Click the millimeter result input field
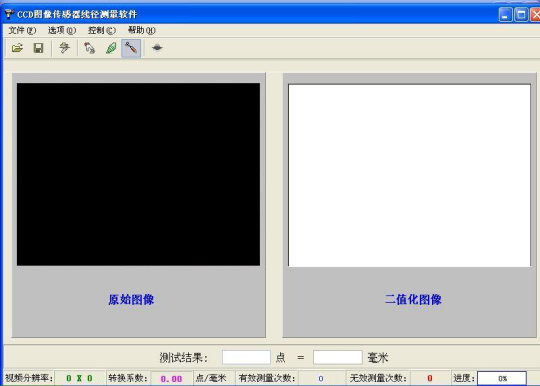 tap(338, 357)
